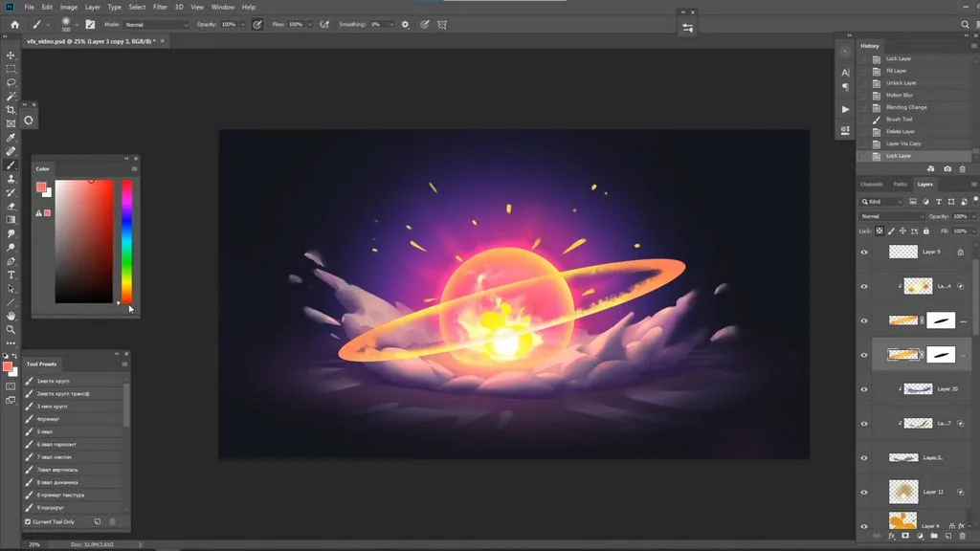Select the Type tool
This screenshot has width=980, height=551.
[11, 275]
